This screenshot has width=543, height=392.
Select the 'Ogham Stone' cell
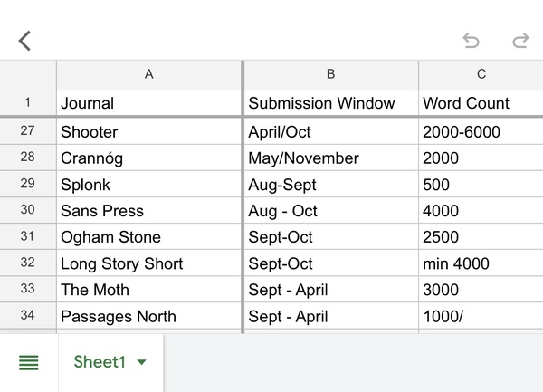(x=149, y=236)
